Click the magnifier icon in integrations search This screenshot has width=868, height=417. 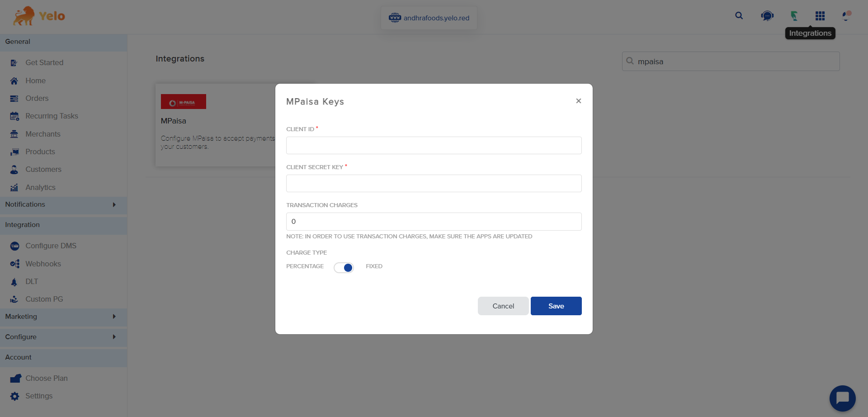point(630,61)
